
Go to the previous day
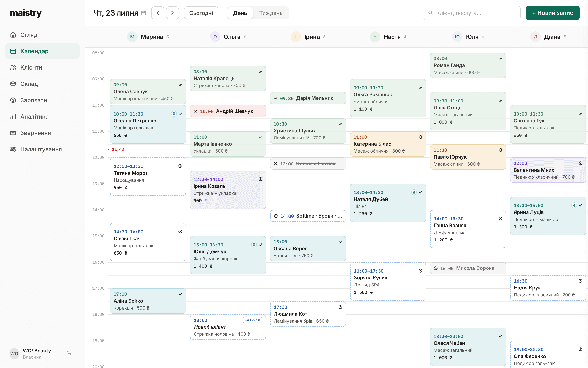(158, 13)
